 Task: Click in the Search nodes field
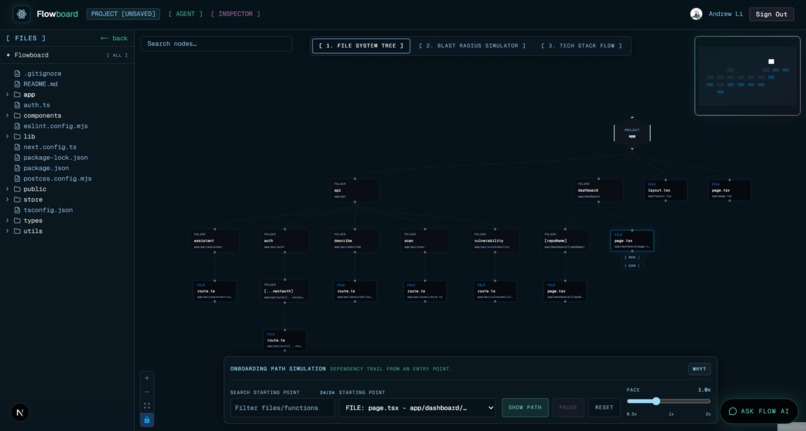pos(216,44)
